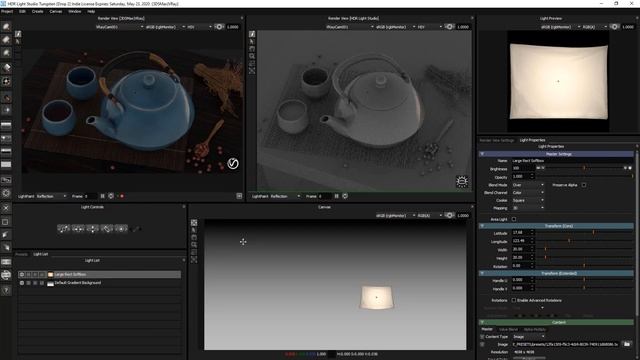Refresh the HDR Light Studio render view
The image size is (640, 360).
345,196
